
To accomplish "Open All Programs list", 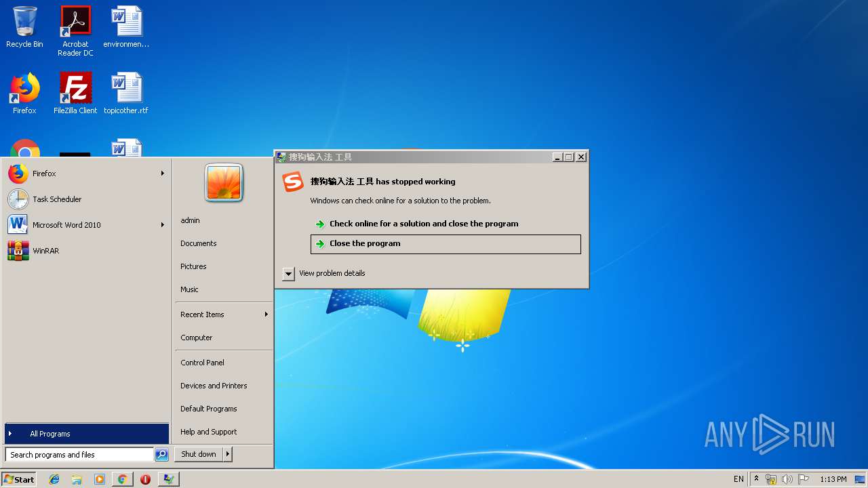I will pyautogui.click(x=87, y=434).
